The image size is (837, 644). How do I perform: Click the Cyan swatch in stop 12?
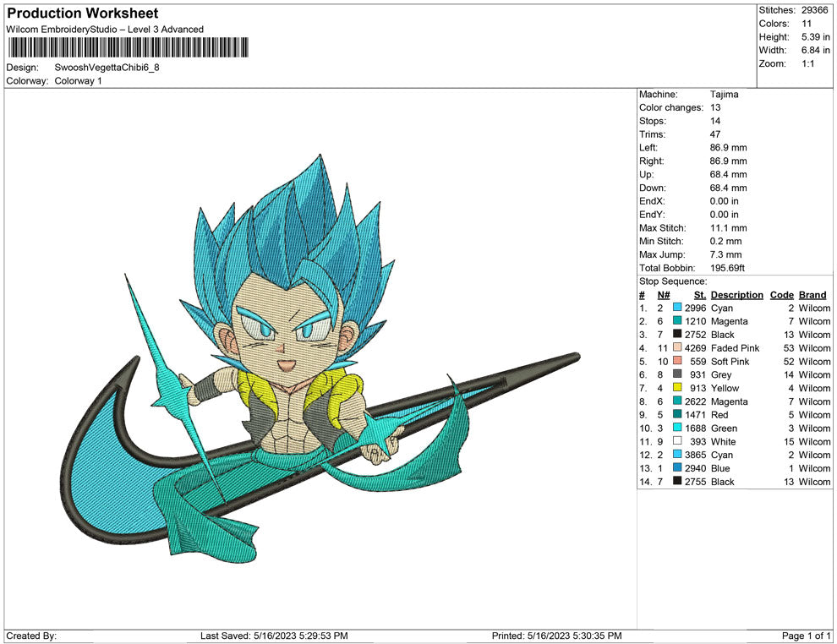pyautogui.click(x=677, y=454)
